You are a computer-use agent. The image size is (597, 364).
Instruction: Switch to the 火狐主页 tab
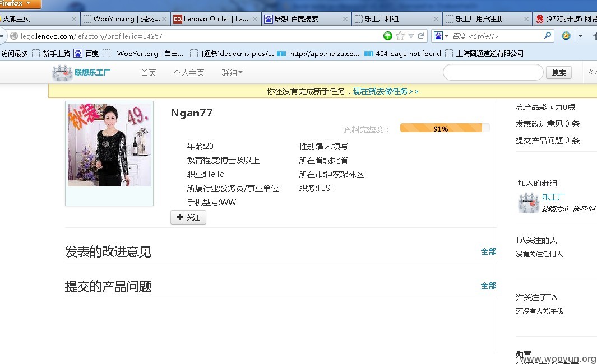(38, 18)
